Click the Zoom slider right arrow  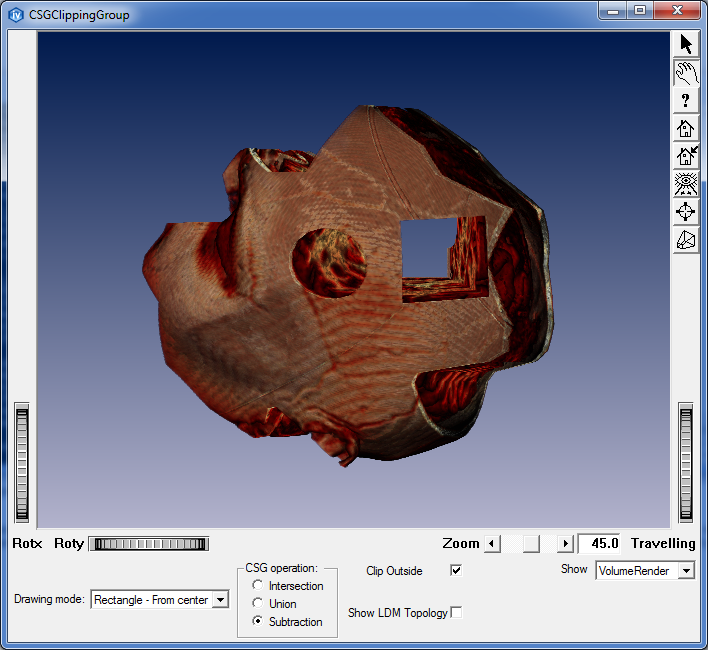coord(565,544)
